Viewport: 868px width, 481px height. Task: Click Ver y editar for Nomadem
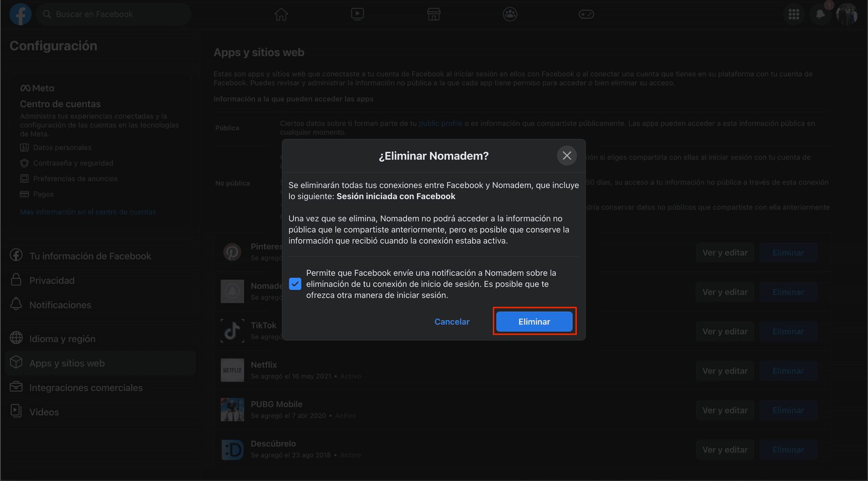click(x=725, y=292)
